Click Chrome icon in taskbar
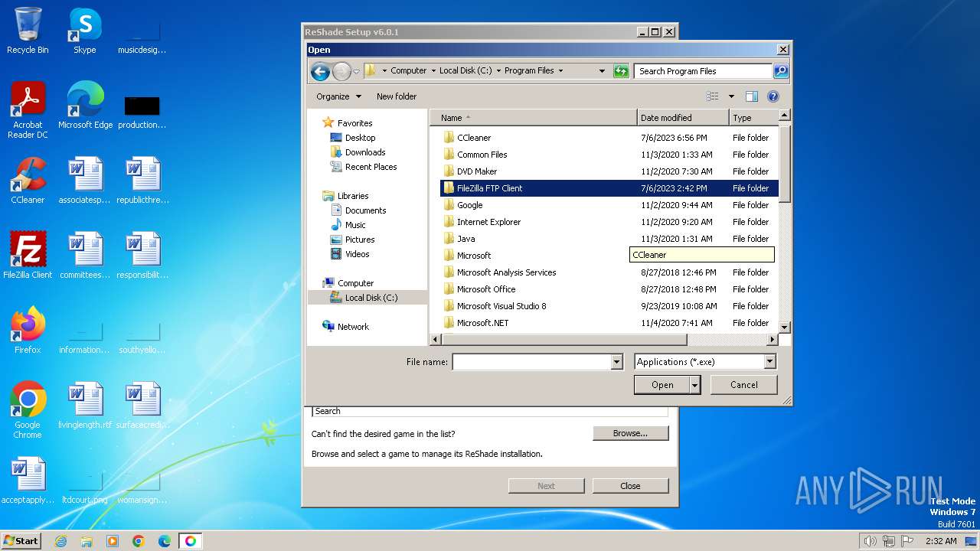Image resolution: width=980 pixels, height=551 pixels. click(139, 541)
